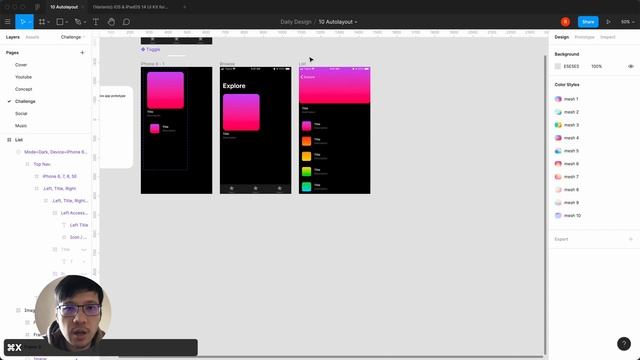Open the zoom level dropdown
This screenshot has width=640, height=360.
(x=628, y=22)
